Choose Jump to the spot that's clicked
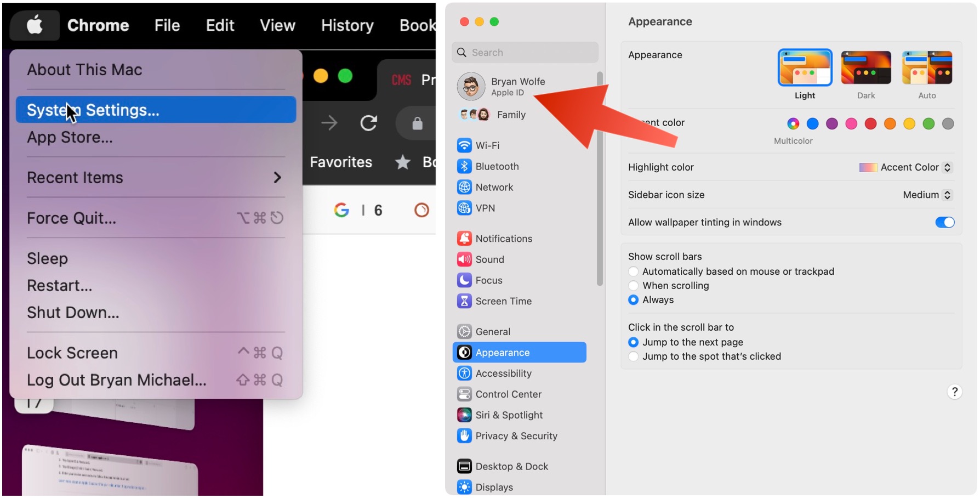 [x=633, y=356]
